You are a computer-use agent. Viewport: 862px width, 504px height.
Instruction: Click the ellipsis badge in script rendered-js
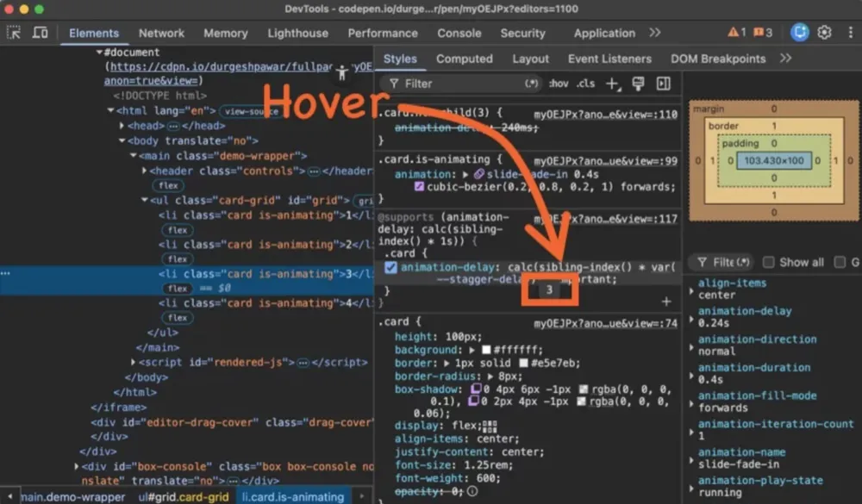303,363
